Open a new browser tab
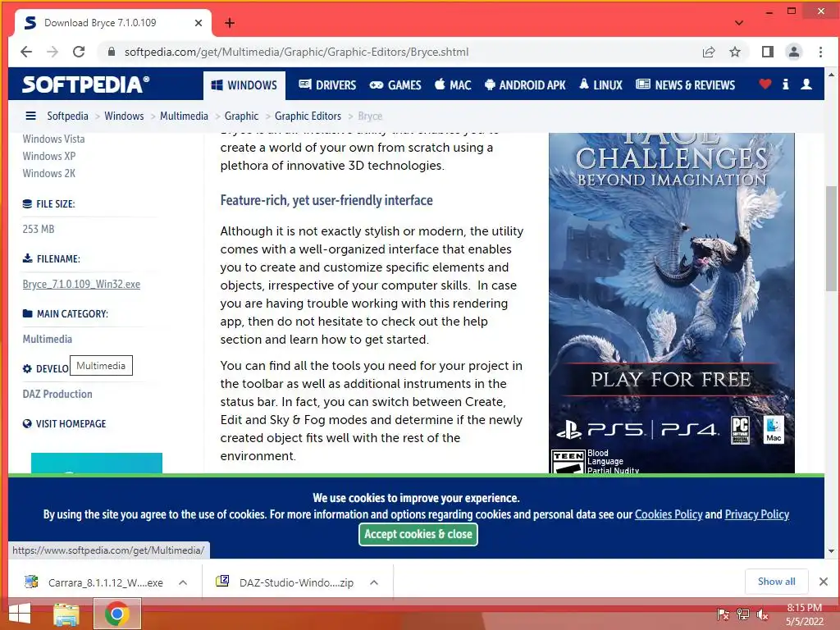Screen dimensions: 840x630 (x=230, y=23)
